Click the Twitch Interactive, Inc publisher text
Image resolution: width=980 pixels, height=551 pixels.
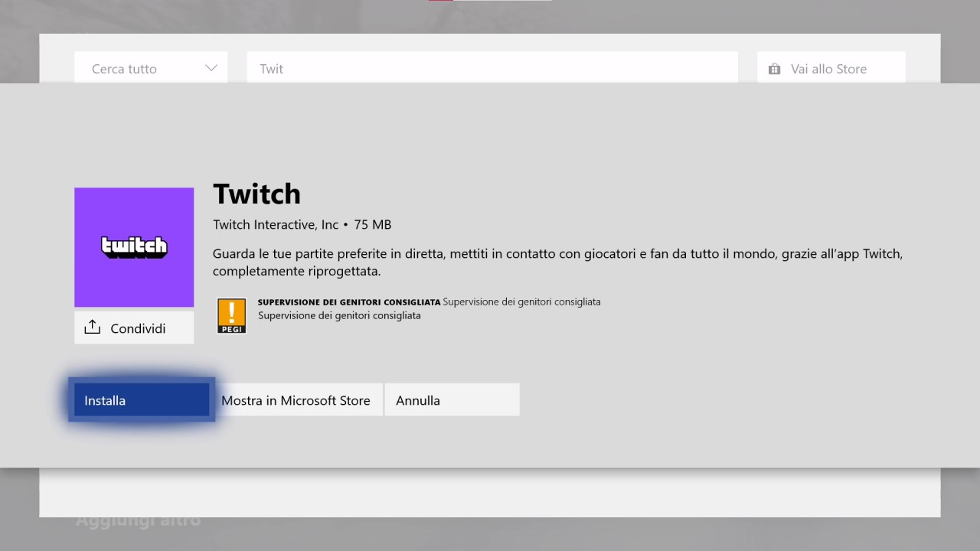276,224
